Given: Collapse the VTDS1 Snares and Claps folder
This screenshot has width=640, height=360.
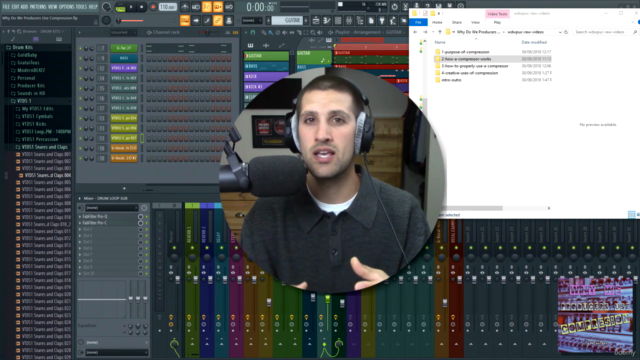Looking at the screenshot, I should pyautogui.click(x=44, y=147).
